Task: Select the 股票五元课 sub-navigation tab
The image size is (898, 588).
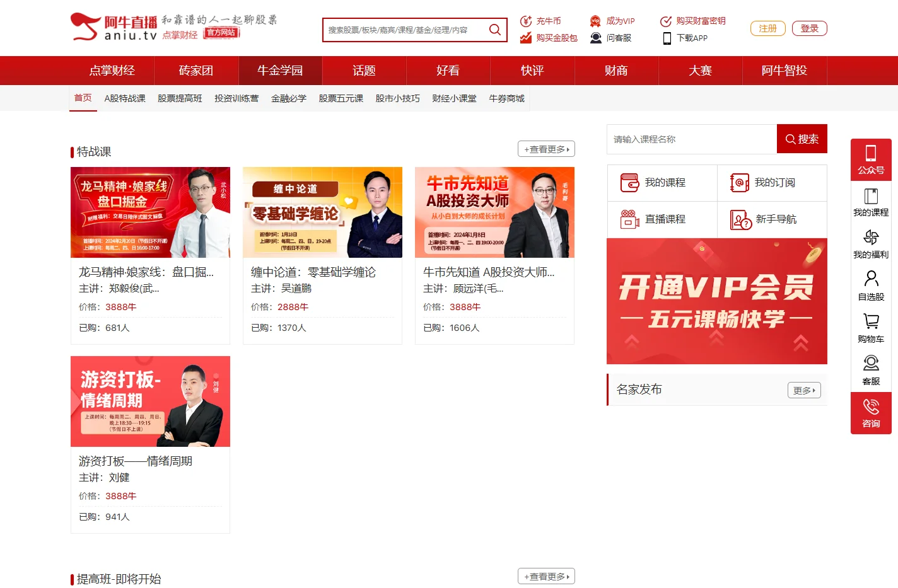Action: (341, 98)
